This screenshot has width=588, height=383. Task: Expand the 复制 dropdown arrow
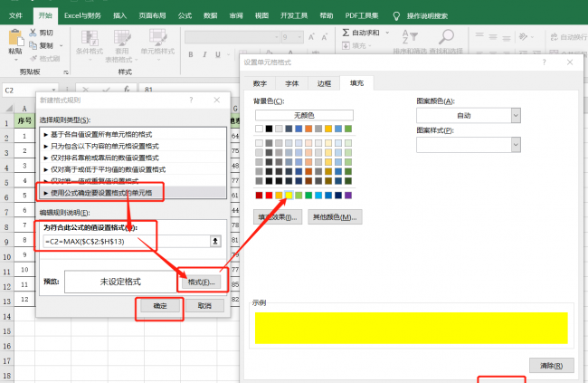[62, 46]
